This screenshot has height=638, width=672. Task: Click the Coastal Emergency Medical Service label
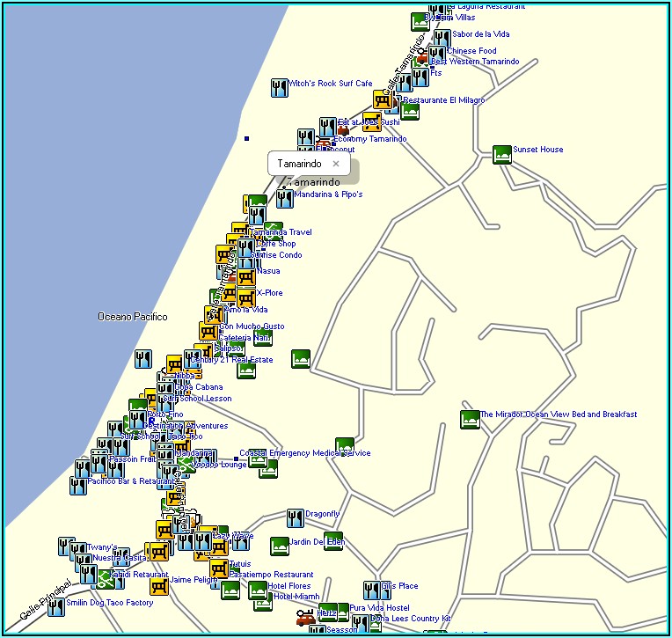(x=304, y=453)
